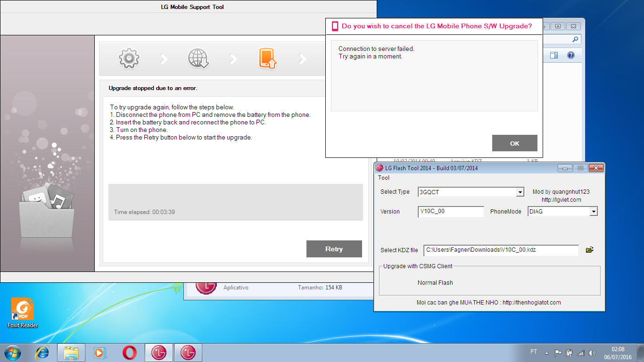Click the preview pane icon in Explorer window

(x=554, y=55)
